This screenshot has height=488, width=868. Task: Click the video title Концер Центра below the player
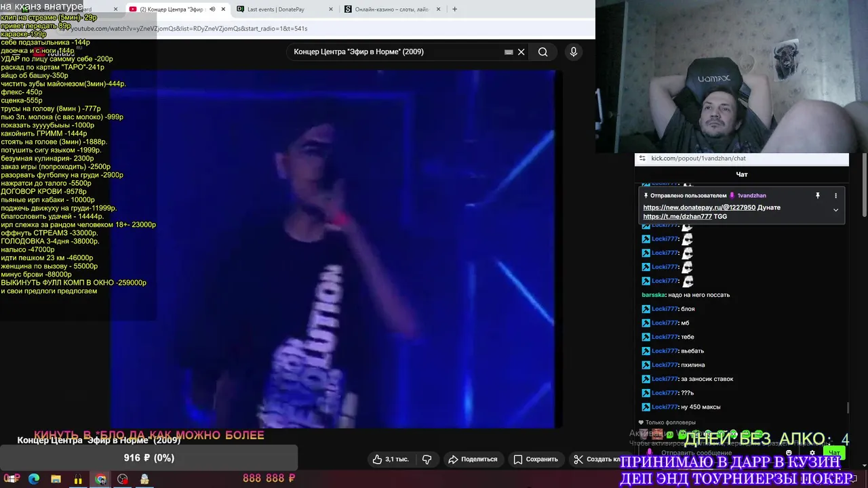(99, 440)
